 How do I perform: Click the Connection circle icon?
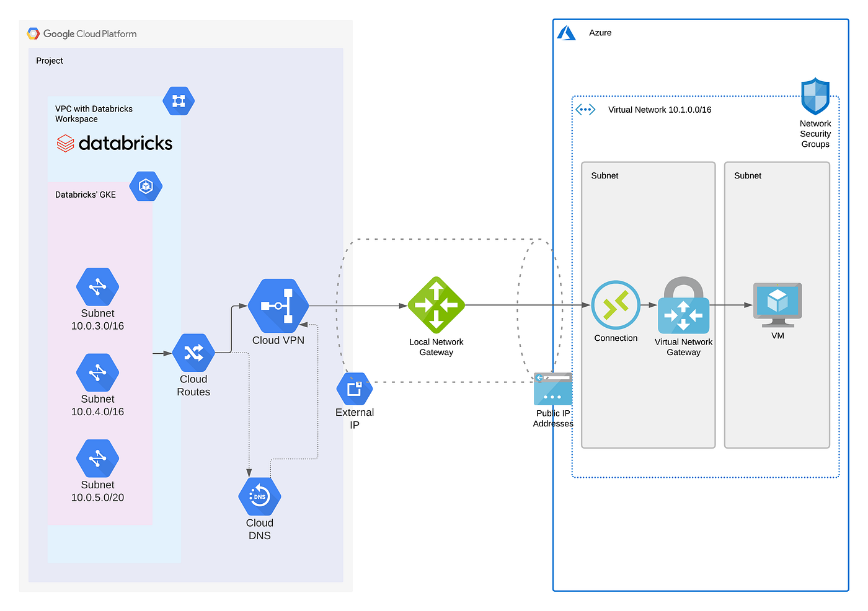click(616, 305)
